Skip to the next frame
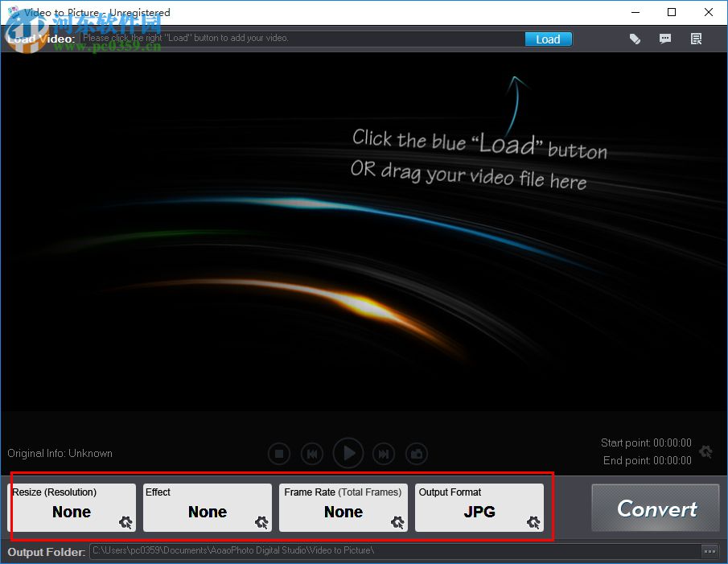Viewport: 728px width, 564px height. pos(385,454)
